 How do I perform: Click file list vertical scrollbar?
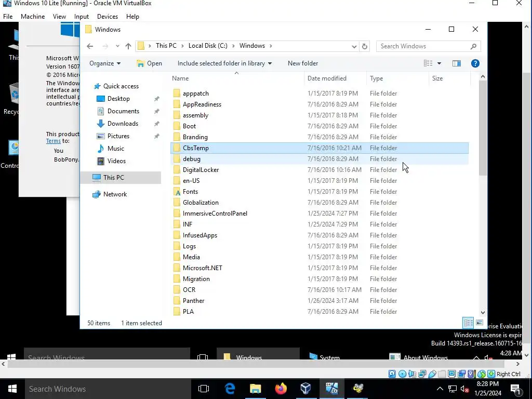click(x=483, y=128)
